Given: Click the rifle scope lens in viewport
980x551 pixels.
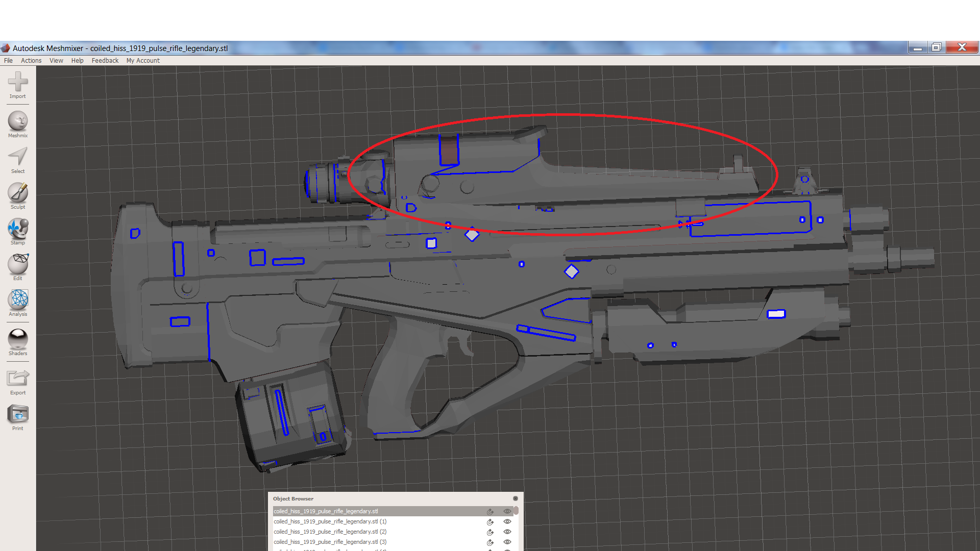Looking at the screenshot, I should [308, 183].
